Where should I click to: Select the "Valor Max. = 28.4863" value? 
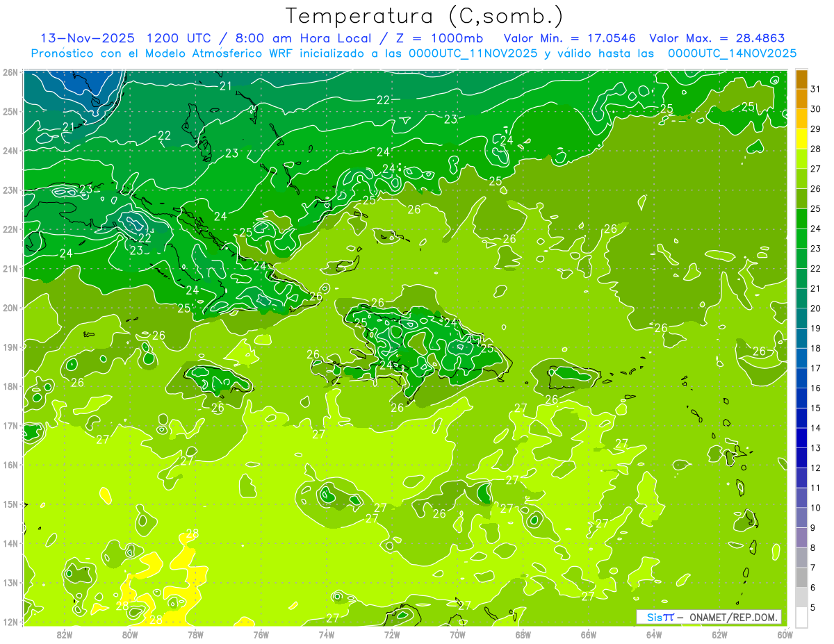717,38
